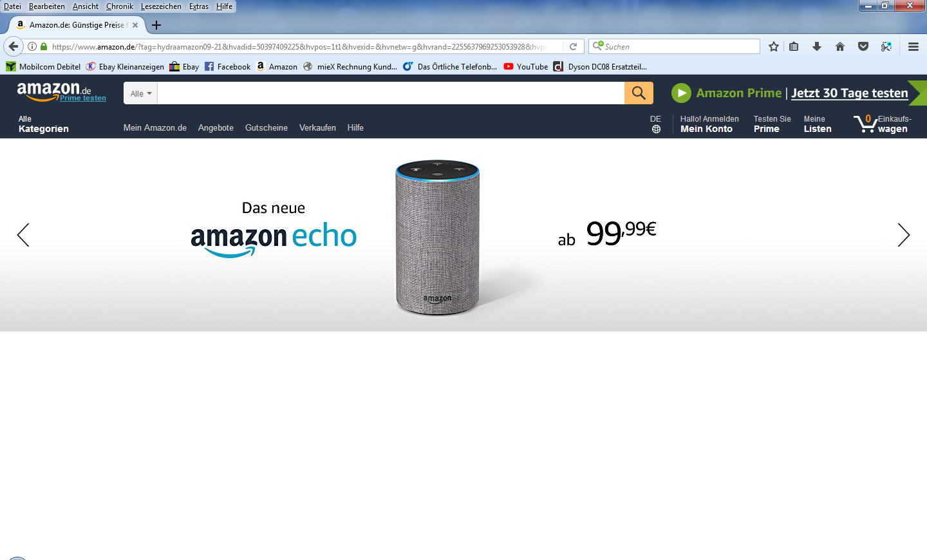927x560 pixels.
Task: Reload the page with refresh icon
Action: [x=573, y=46]
